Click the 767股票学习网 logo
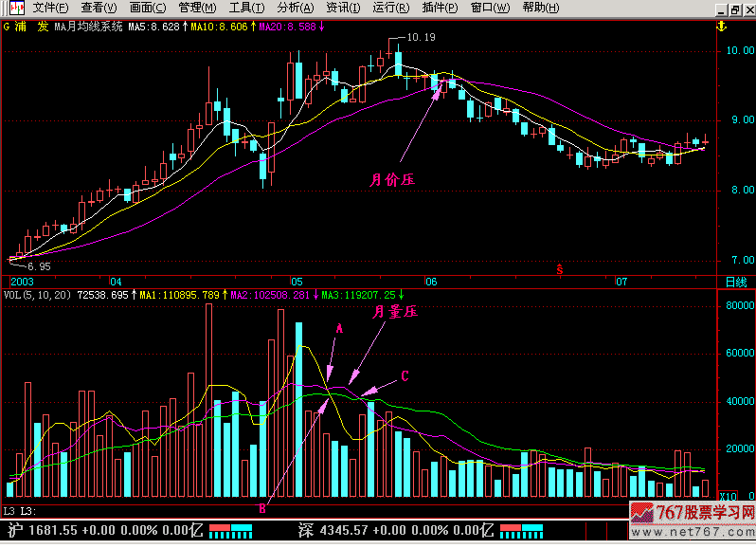Screen dimensions: 756x548 click(x=692, y=515)
